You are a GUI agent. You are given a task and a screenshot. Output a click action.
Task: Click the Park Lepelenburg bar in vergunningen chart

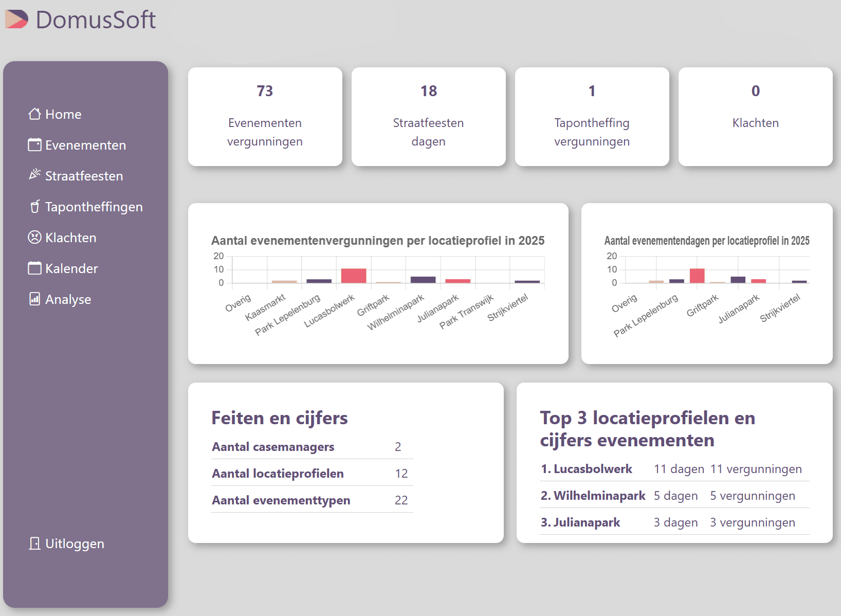(319, 281)
